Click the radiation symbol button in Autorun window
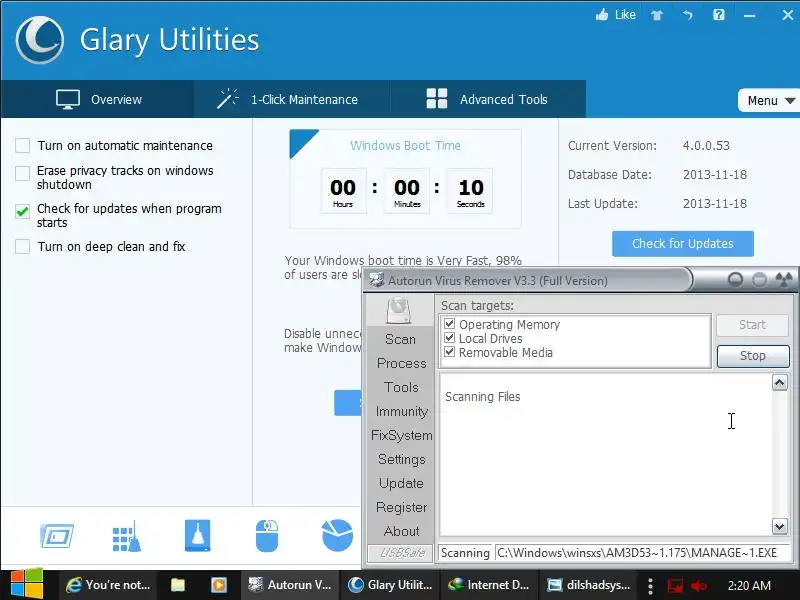Viewport: 800px width, 600px height. pyautogui.click(x=784, y=279)
